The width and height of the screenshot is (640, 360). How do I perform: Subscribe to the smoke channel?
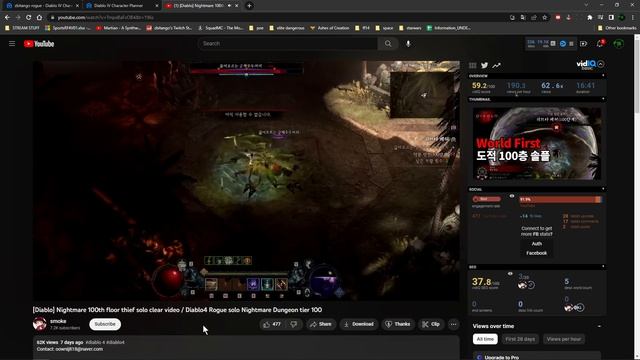click(x=105, y=324)
